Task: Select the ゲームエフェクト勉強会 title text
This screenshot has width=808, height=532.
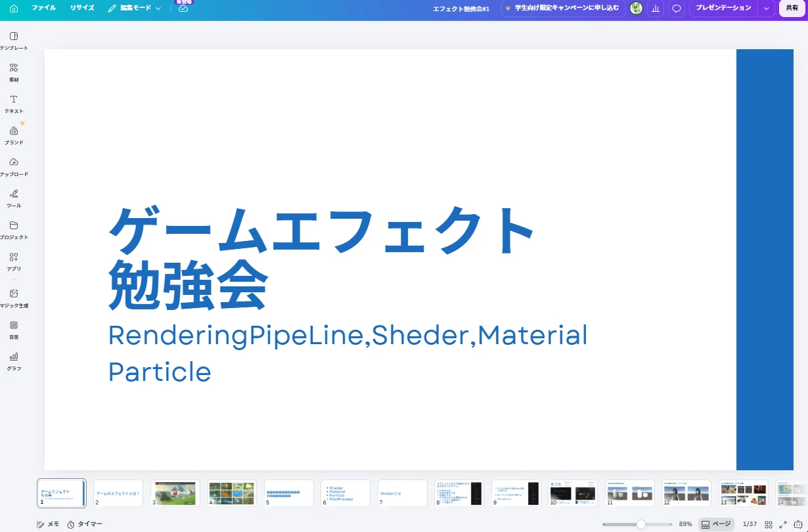Action: [321, 257]
